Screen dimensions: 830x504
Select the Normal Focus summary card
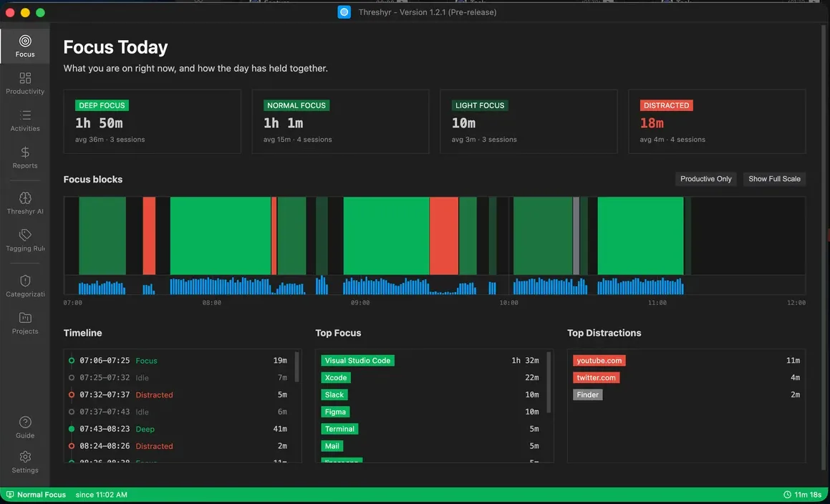(x=340, y=122)
